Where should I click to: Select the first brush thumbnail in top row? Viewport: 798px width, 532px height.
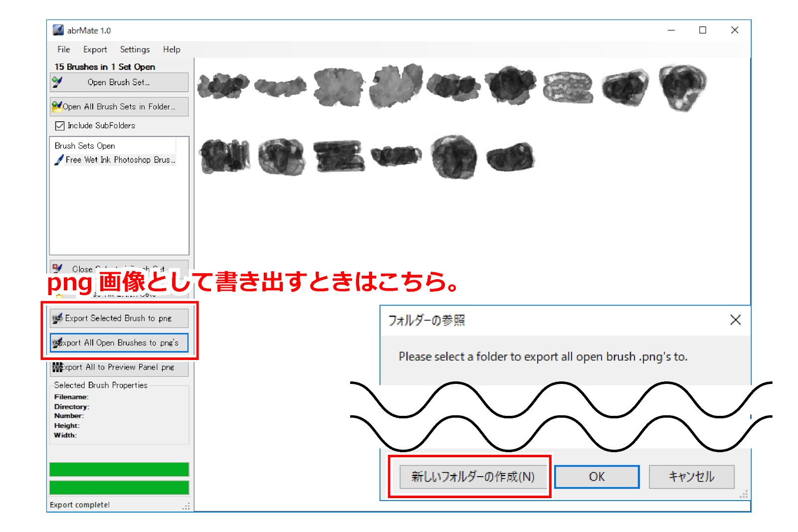click(223, 86)
